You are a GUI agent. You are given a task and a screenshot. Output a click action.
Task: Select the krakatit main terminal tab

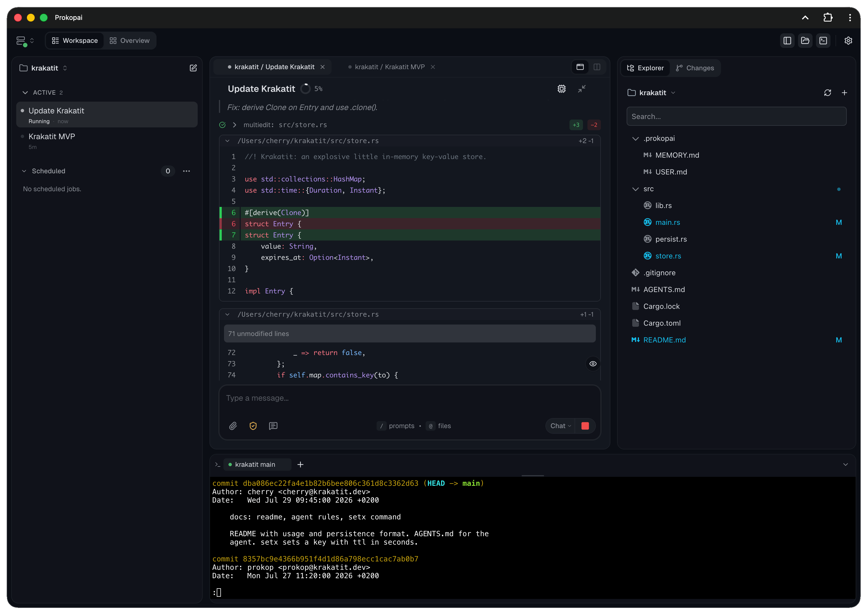257,464
